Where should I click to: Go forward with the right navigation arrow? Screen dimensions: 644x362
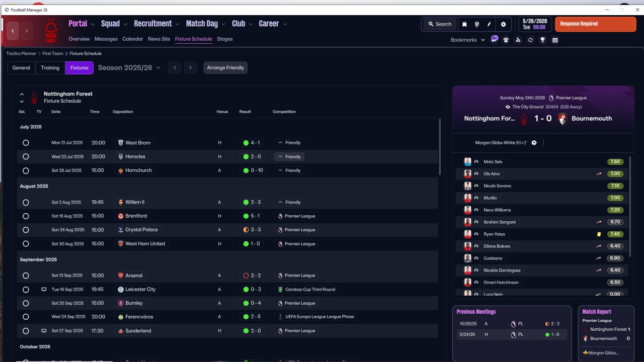(x=27, y=31)
